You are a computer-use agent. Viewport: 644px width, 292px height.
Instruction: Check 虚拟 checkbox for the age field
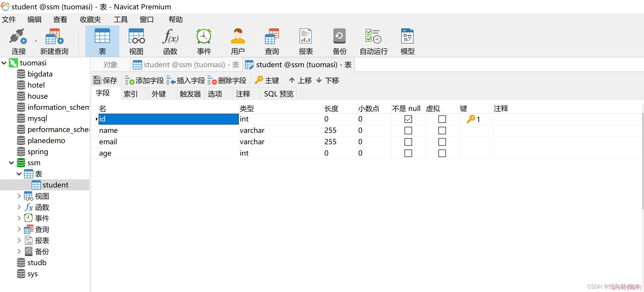point(442,153)
